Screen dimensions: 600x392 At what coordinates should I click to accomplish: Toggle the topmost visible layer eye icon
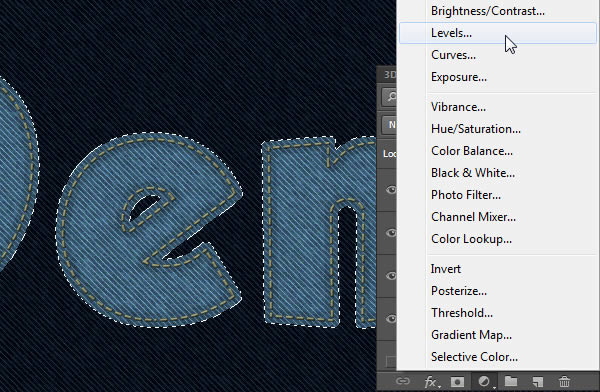[391, 189]
